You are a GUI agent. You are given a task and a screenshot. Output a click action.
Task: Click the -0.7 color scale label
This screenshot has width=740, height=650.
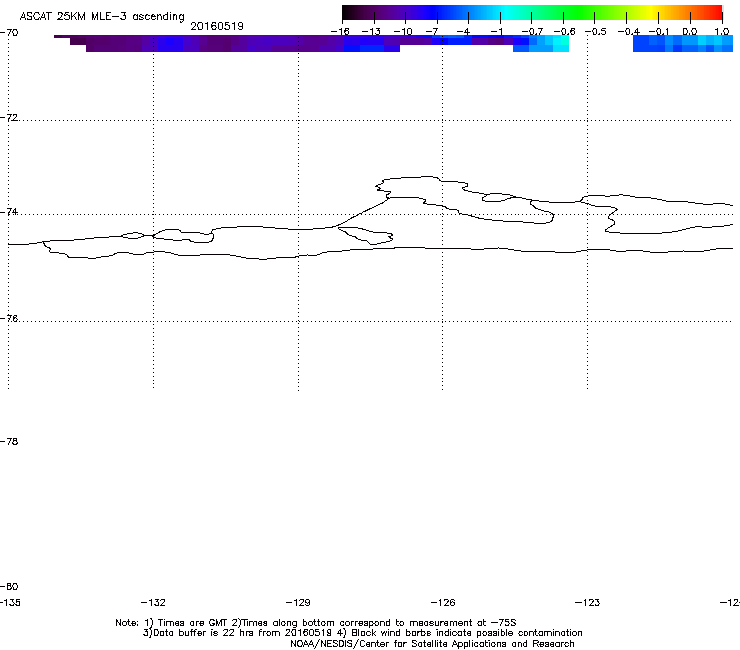(532, 32)
